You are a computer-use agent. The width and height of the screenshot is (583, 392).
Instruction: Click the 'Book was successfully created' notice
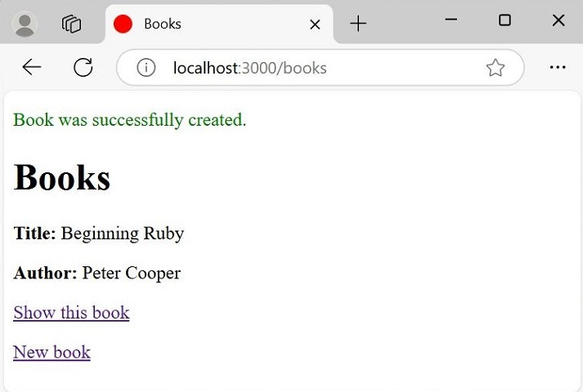tap(130, 120)
